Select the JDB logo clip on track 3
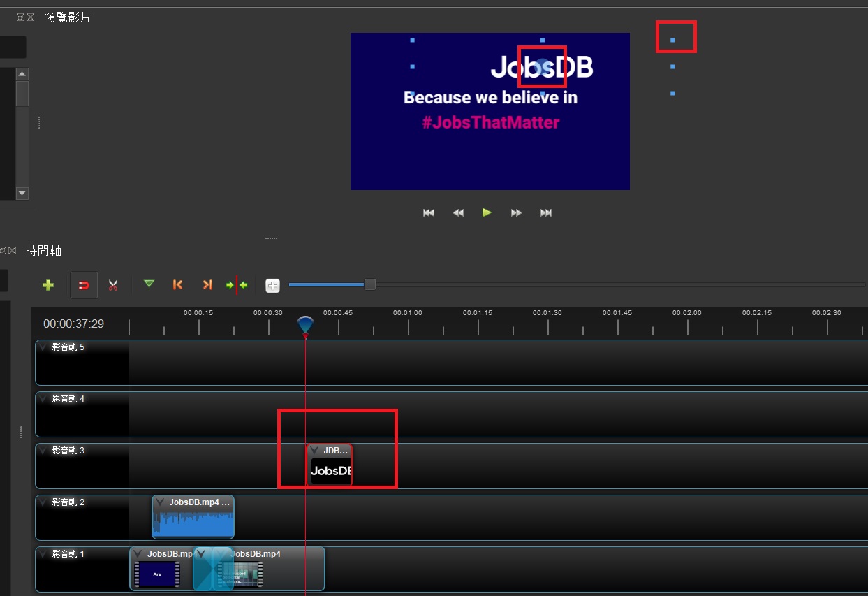This screenshot has height=596, width=868. (330, 471)
